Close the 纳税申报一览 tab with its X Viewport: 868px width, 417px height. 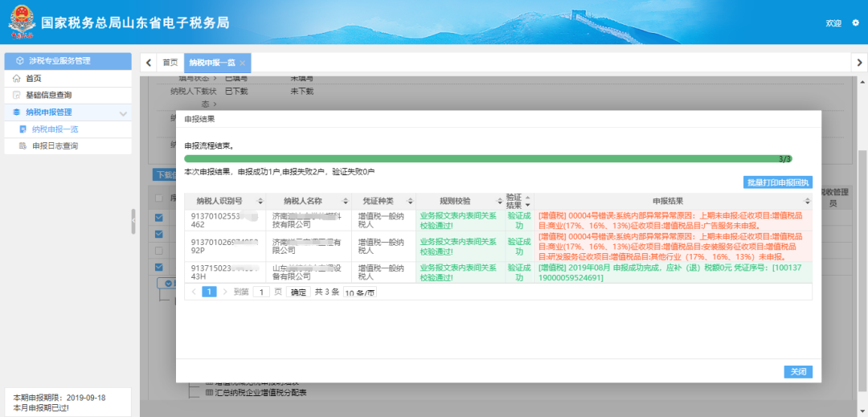tap(242, 63)
